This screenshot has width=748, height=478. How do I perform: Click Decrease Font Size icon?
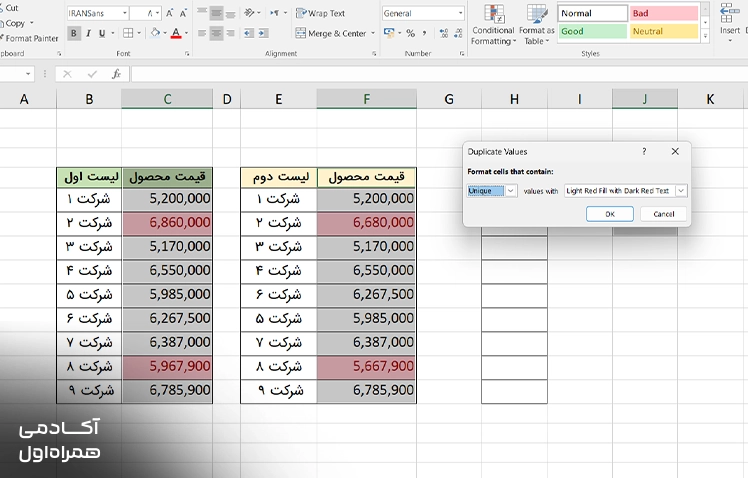click(x=183, y=13)
